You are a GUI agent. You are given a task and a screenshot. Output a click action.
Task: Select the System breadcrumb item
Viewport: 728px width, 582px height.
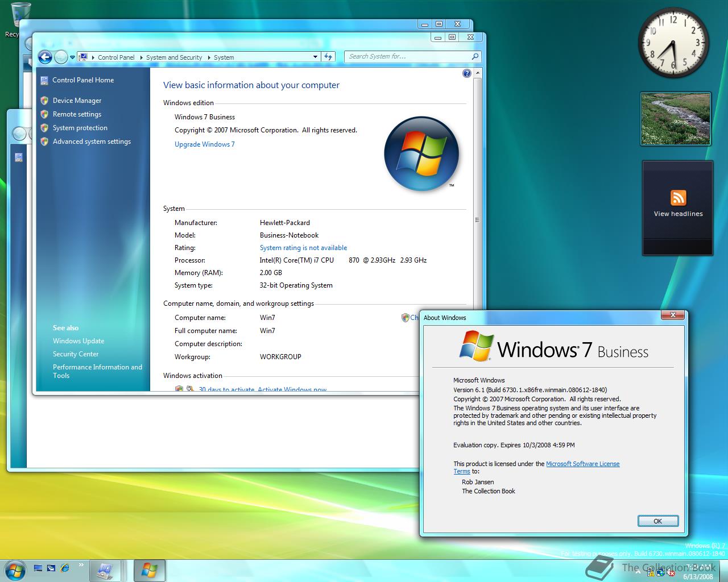point(224,57)
